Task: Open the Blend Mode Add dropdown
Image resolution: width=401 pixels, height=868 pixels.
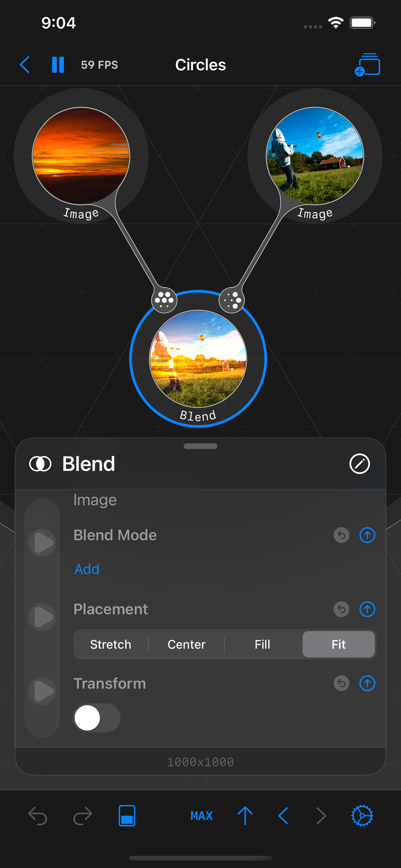Action: click(x=87, y=569)
